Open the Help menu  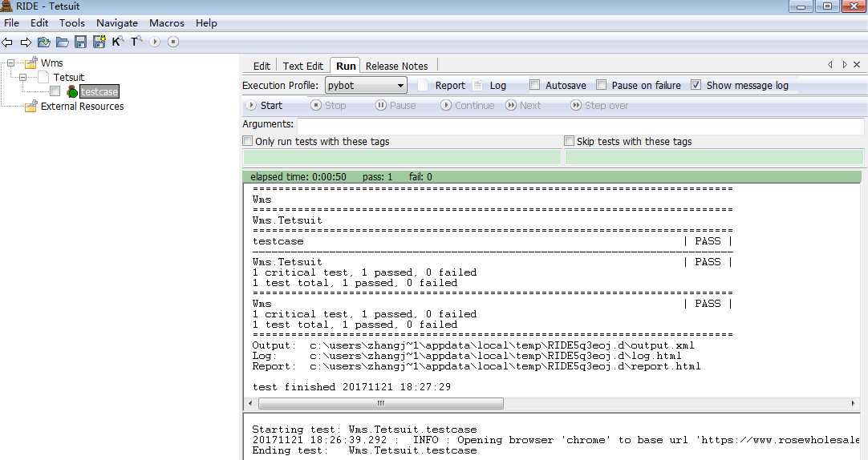point(206,22)
